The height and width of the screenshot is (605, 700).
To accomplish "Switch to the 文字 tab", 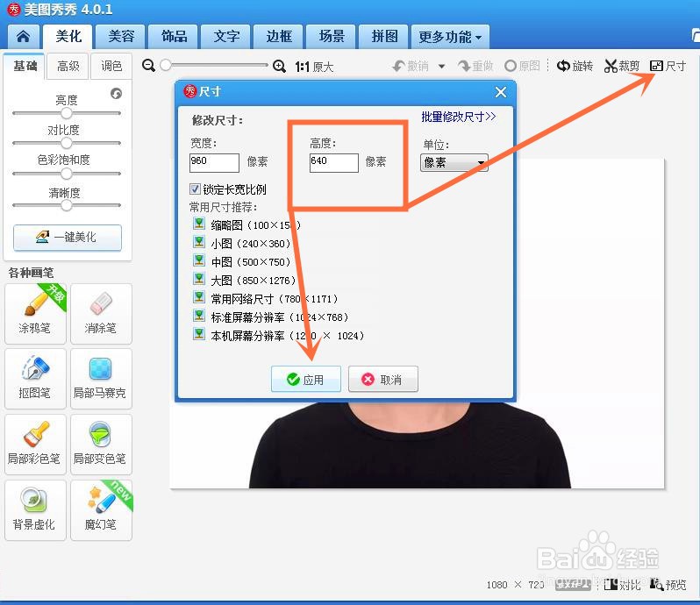I will point(226,37).
